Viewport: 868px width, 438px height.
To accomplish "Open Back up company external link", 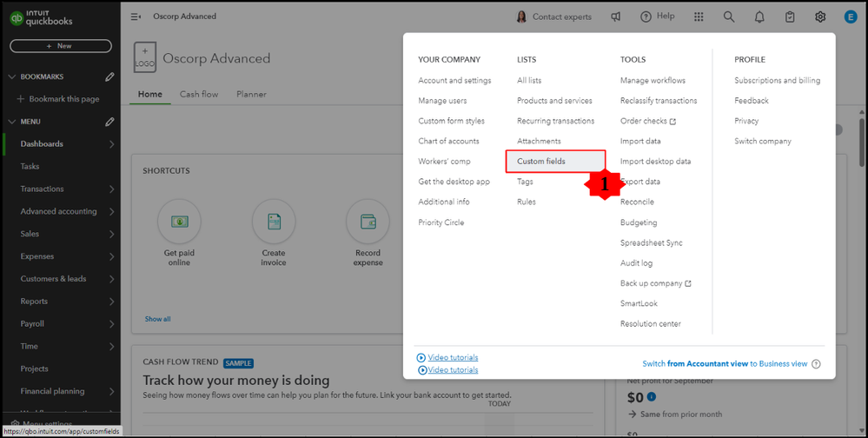I will (x=655, y=283).
